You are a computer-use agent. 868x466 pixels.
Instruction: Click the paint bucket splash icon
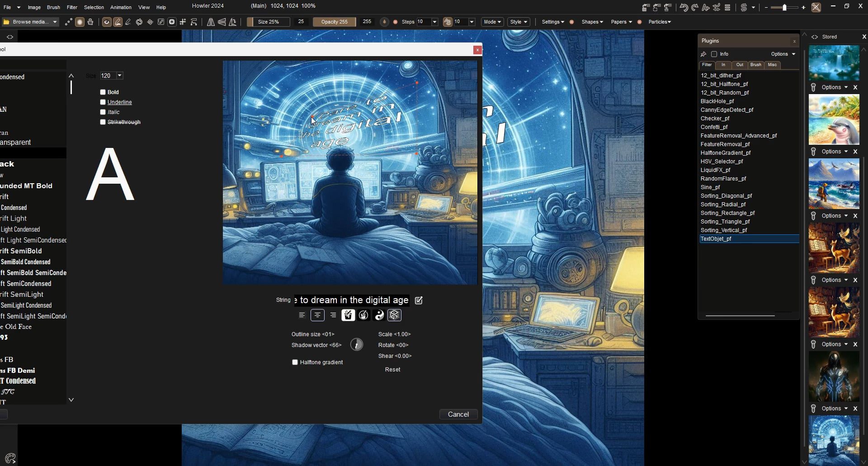[348, 315]
